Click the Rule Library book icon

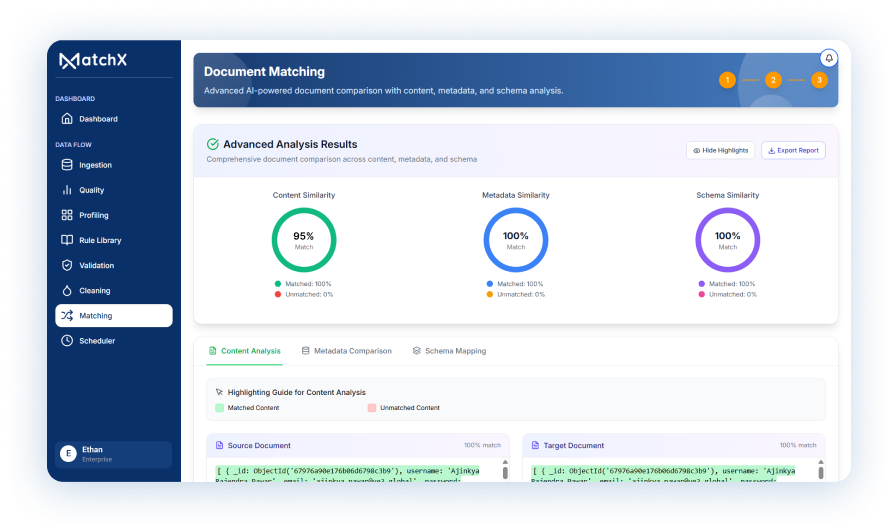tap(67, 240)
